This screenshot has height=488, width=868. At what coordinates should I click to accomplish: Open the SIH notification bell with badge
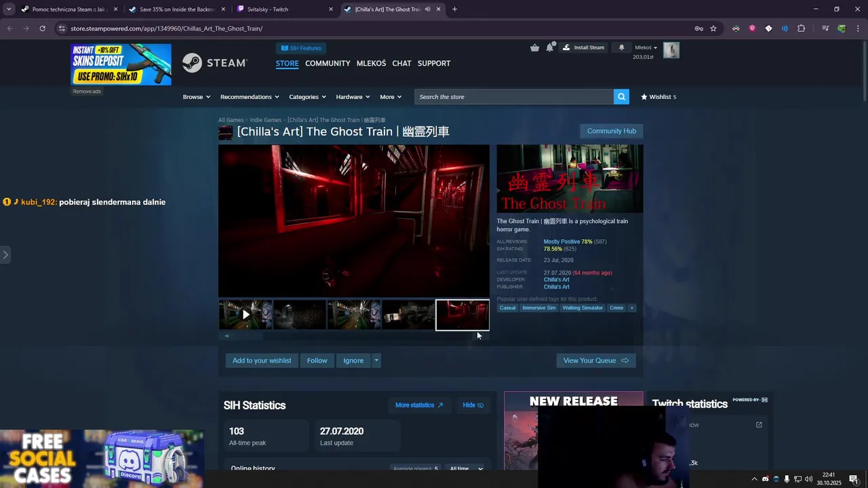pos(550,47)
